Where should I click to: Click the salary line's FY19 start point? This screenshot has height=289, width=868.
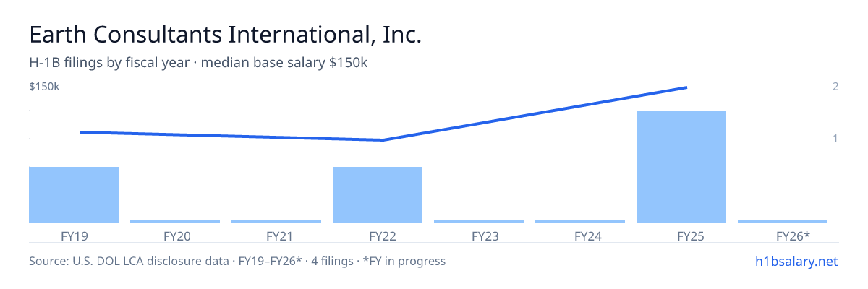(x=80, y=132)
